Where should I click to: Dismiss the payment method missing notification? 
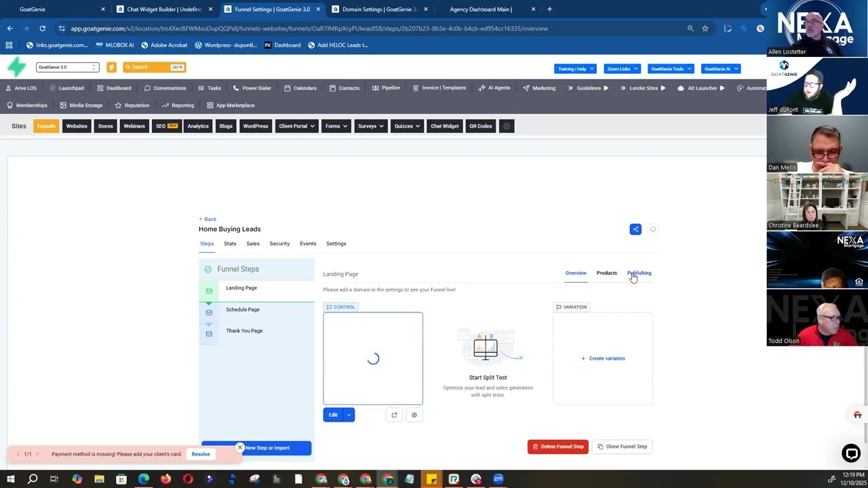coord(239,447)
